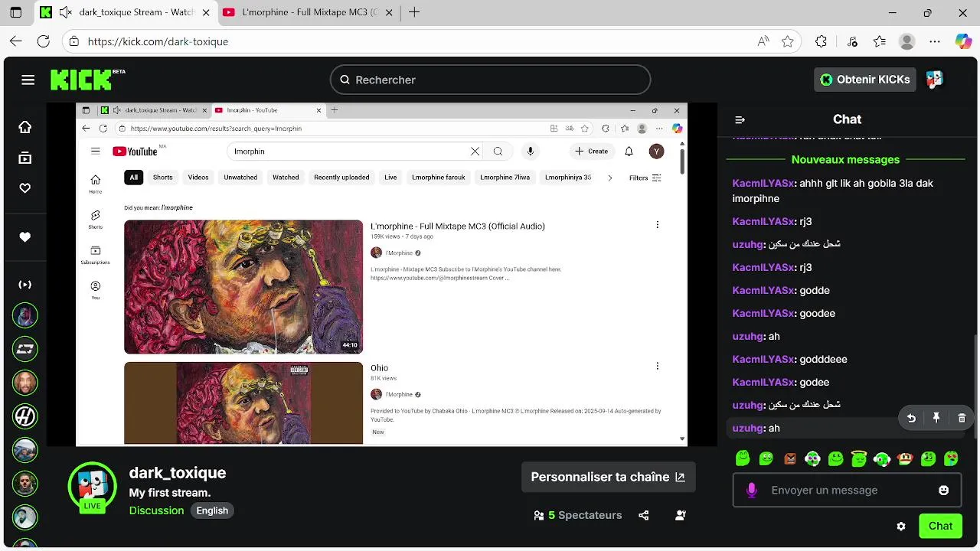The height and width of the screenshot is (551, 980).
Task: Open Edge Copilot icon
Action: click(963, 41)
